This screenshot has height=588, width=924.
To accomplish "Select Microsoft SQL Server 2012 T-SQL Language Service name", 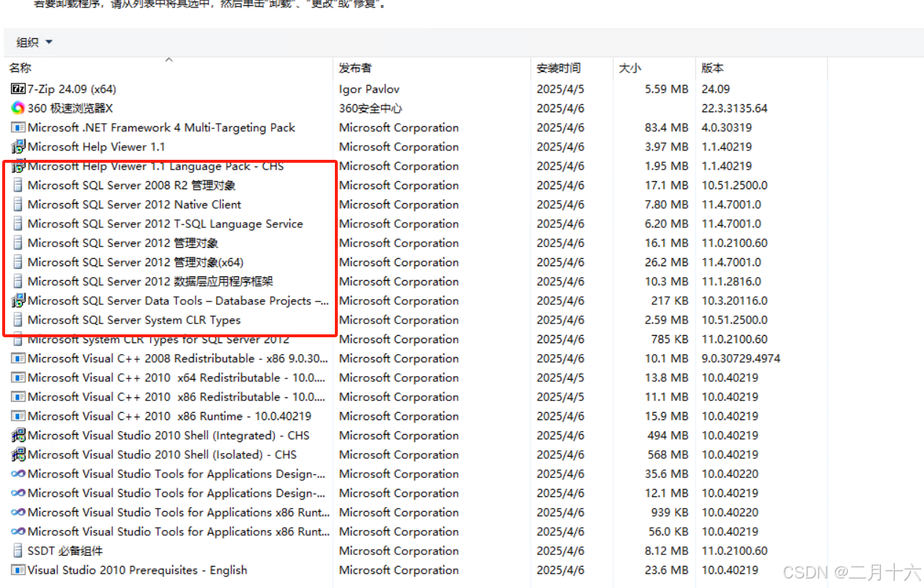I will pyautogui.click(x=165, y=224).
